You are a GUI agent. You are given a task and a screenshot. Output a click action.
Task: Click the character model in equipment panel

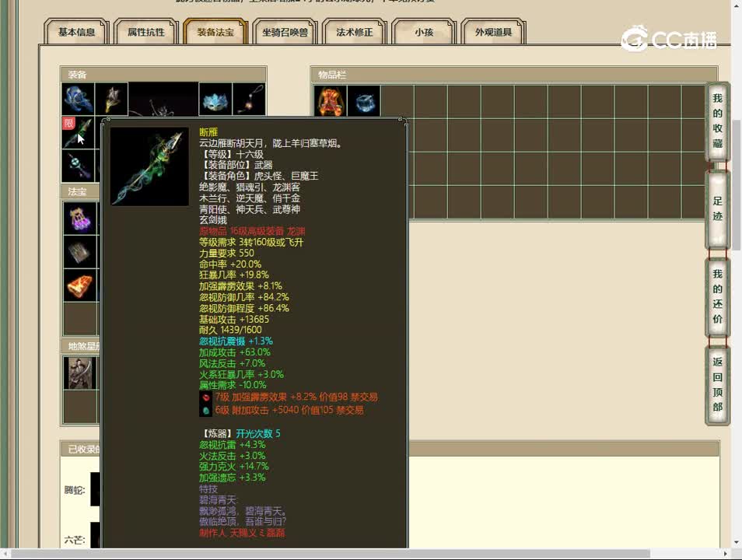click(163, 100)
